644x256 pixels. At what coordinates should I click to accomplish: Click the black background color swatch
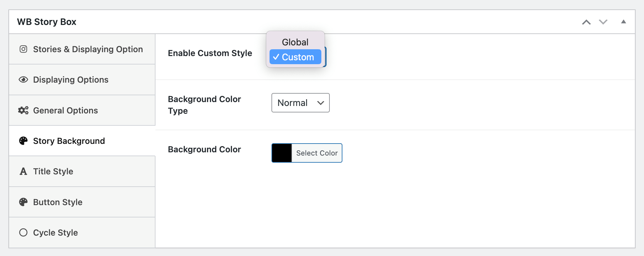pyautogui.click(x=282, y=153)
